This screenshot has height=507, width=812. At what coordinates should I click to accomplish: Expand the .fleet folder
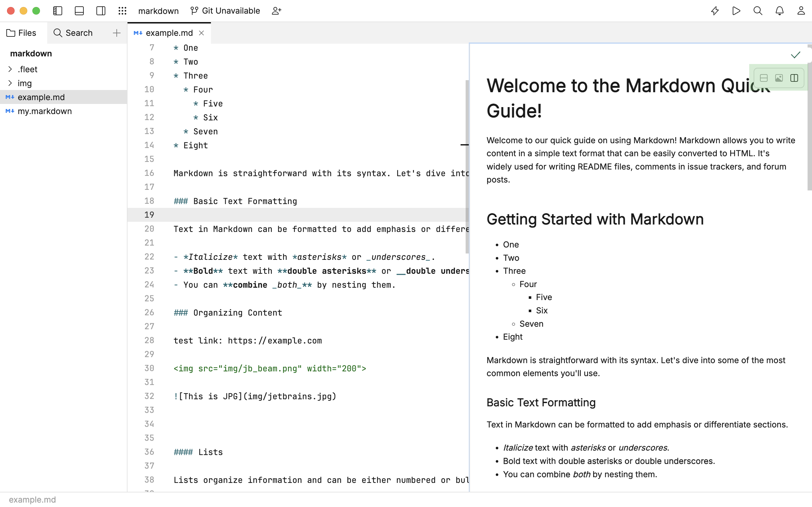point(10,69)
